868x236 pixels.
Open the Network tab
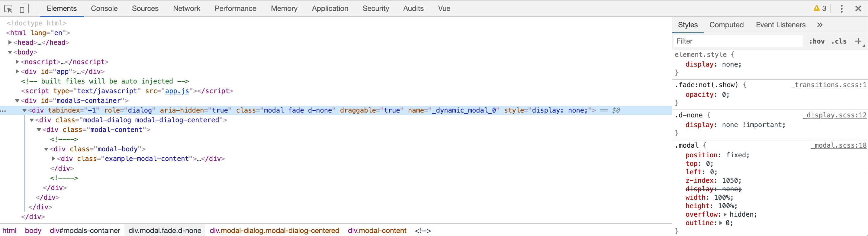tap(187, 8)
